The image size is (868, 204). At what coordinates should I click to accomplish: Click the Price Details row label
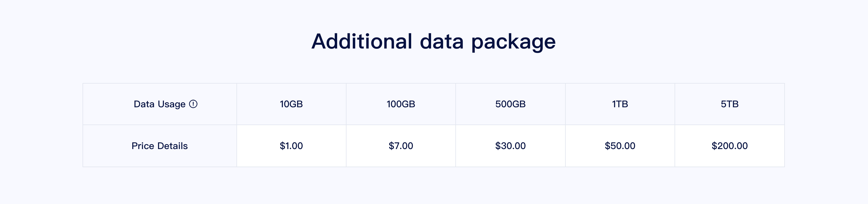[159, 146]
